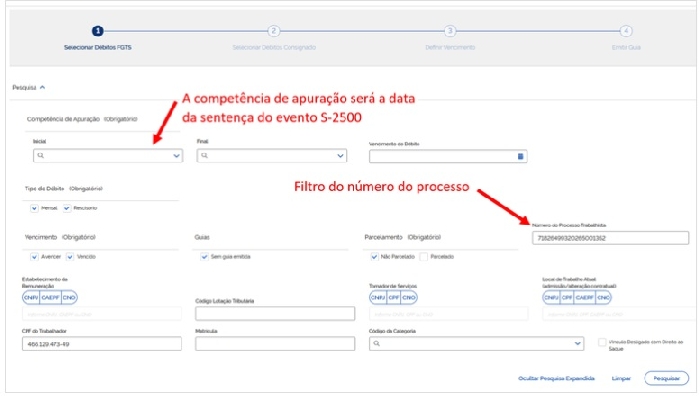This screenshot has width=700, height=396.
Task: Select CNPJ under Tomador de Serviços
Action: click(378, 297)
